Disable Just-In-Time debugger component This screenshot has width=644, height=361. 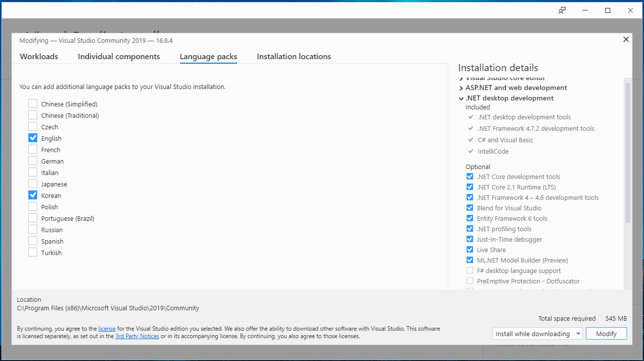(x=470, y=239)
